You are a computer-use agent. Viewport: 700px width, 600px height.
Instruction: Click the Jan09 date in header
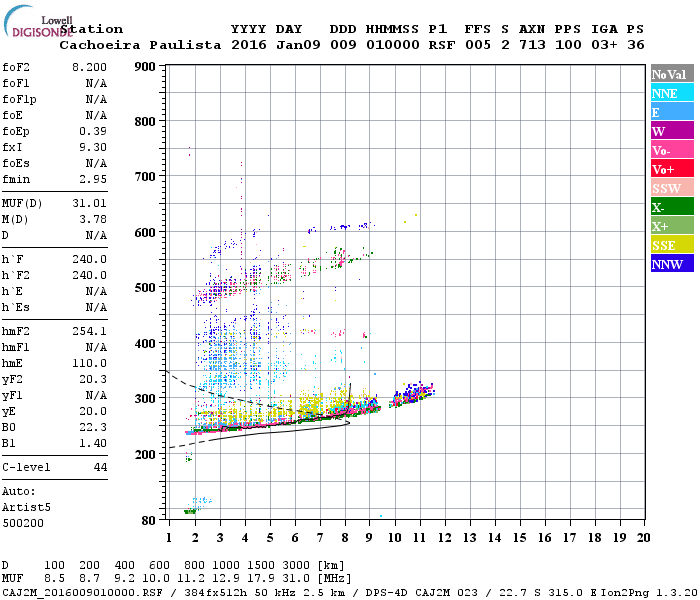click(298, 45)
